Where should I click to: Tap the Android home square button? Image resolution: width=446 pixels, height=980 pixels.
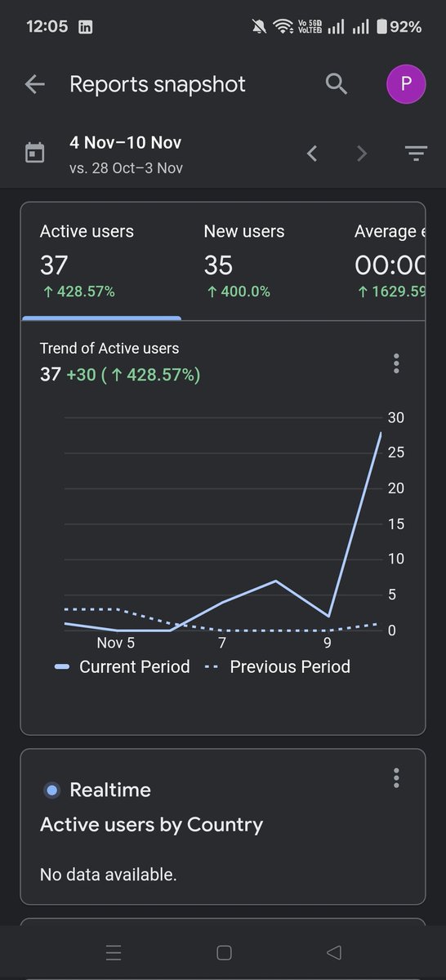(224, 952)
